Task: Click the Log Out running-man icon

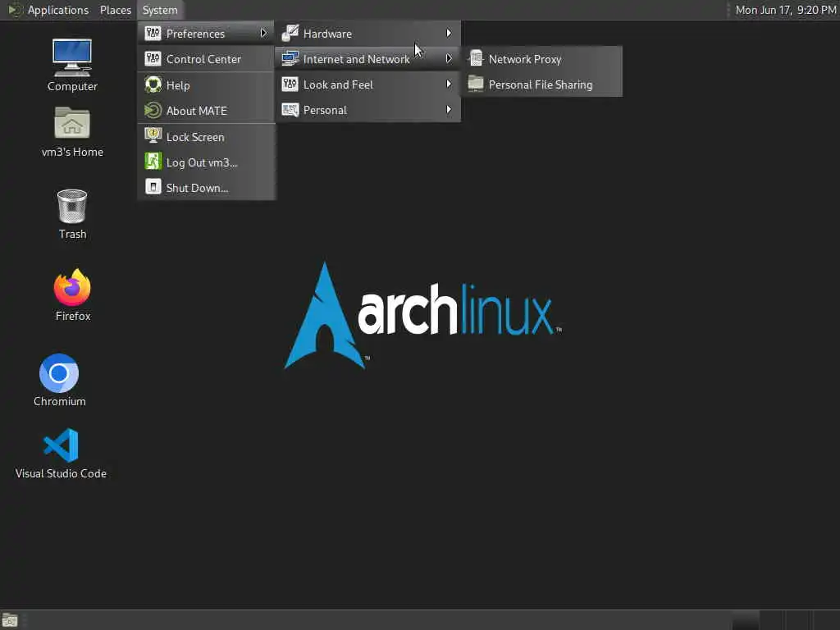Action: click(153, 162)
